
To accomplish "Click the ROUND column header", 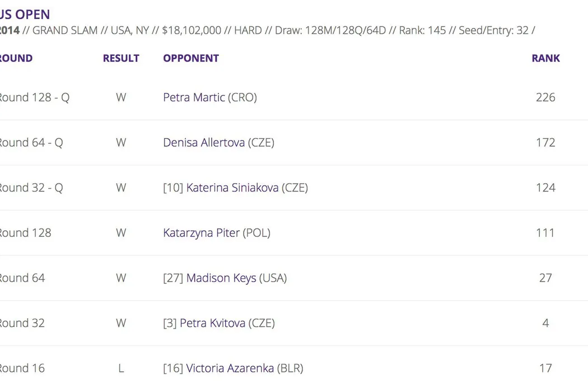I will pyautogui.click(x=16, y=58).
